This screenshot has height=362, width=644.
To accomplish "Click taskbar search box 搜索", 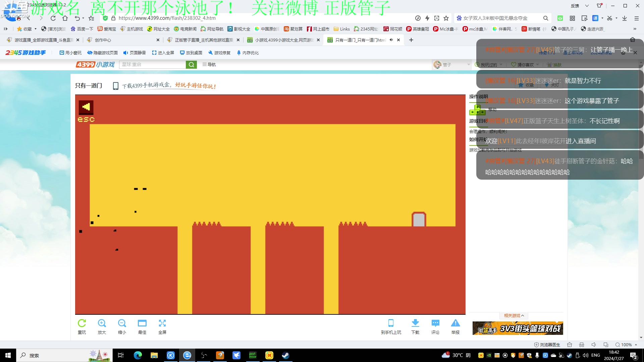I will [x=64, y=355].
